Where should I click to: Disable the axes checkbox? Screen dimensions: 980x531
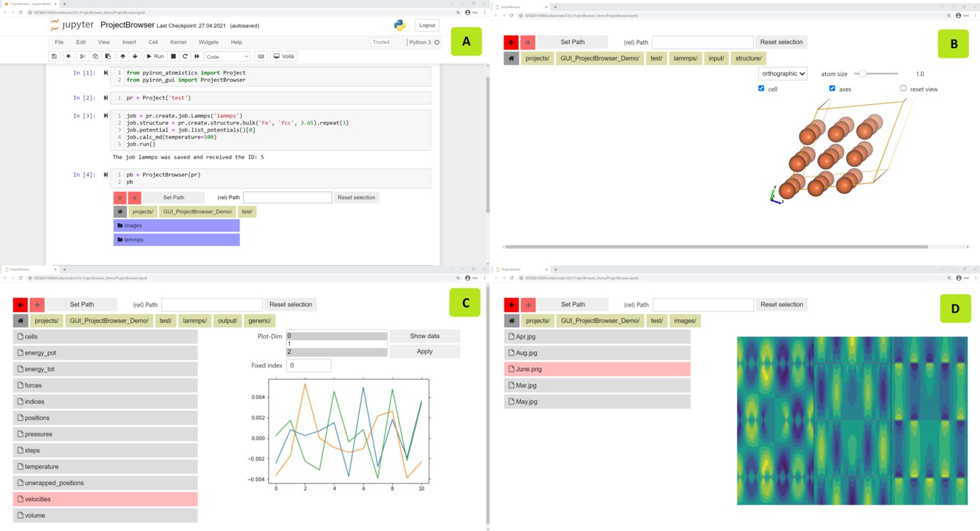point(832,89)
